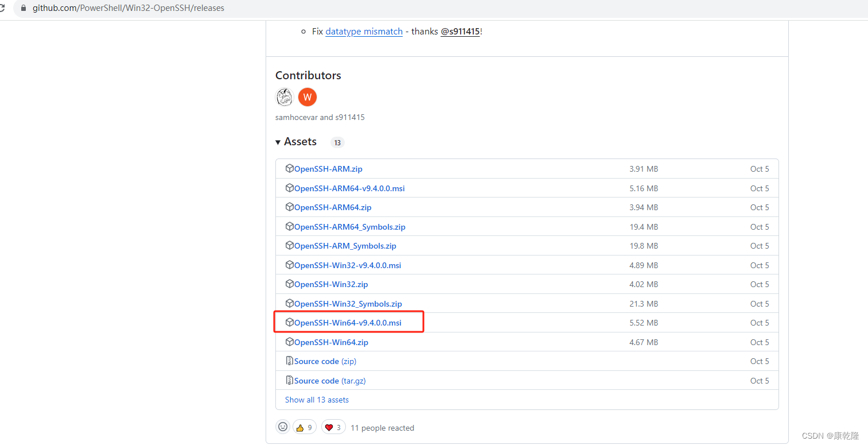Open the smiley add-reaction button
Image resolution: width=868 pixels, height=445 pixels.
(x=282, y=427)
